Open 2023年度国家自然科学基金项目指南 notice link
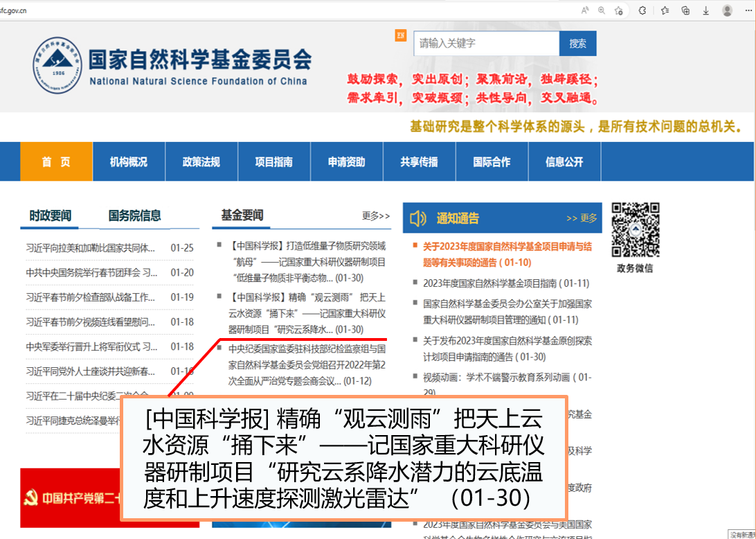Screen dimensions: 756x539 point(505,283)
